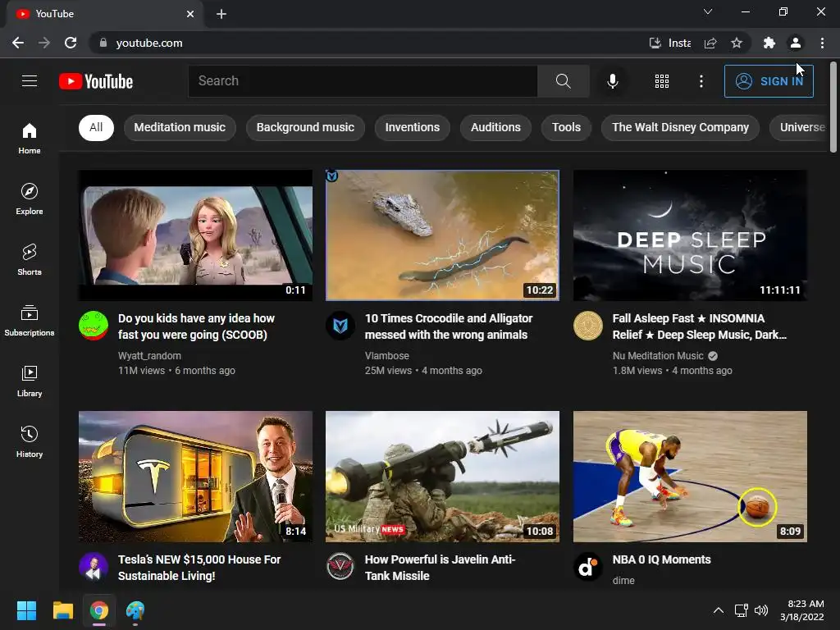Click Nu Meditation Music channel name
This screenshot has height=630, width=840.
pyautogui.click(x=658, y=356)
